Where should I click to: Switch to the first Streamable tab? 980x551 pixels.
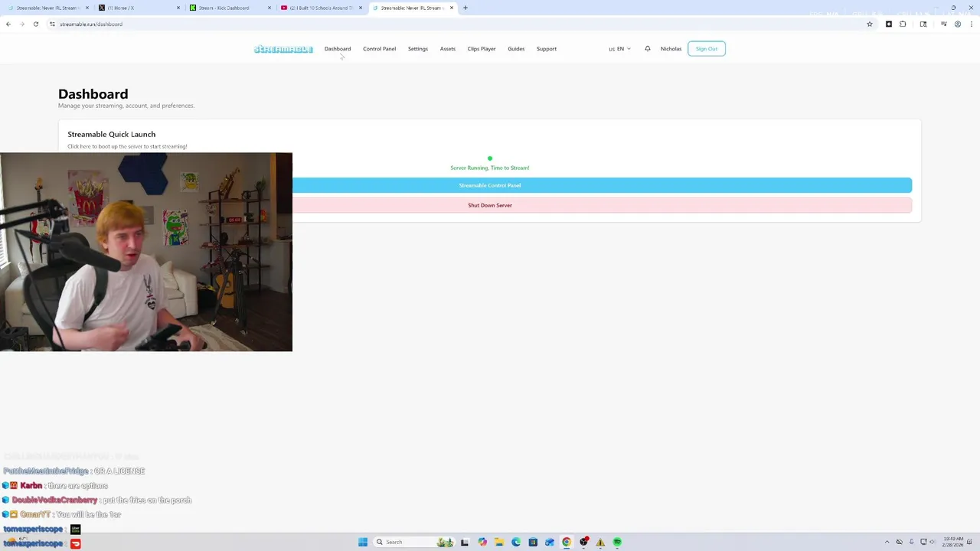pyautogui.click(x=46, y=8)
